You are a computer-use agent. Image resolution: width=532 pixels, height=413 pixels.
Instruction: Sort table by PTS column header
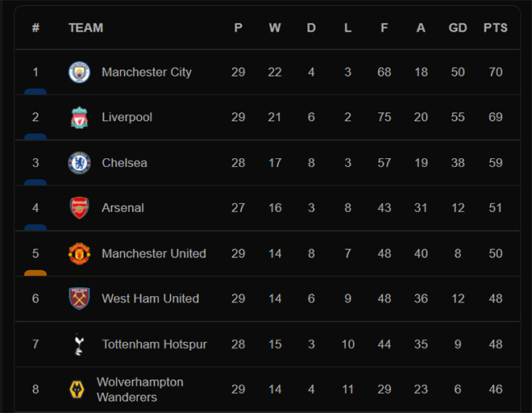[496, 27]
